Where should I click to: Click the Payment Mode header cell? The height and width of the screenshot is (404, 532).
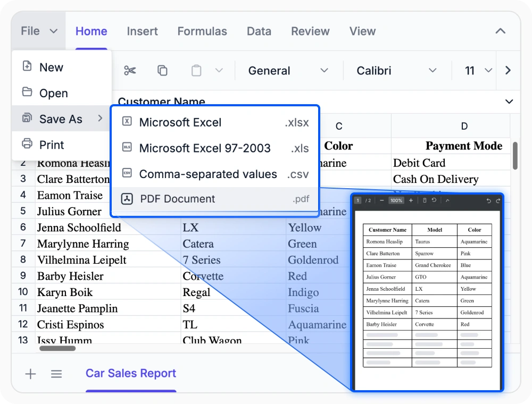click(x=451, y=146)
